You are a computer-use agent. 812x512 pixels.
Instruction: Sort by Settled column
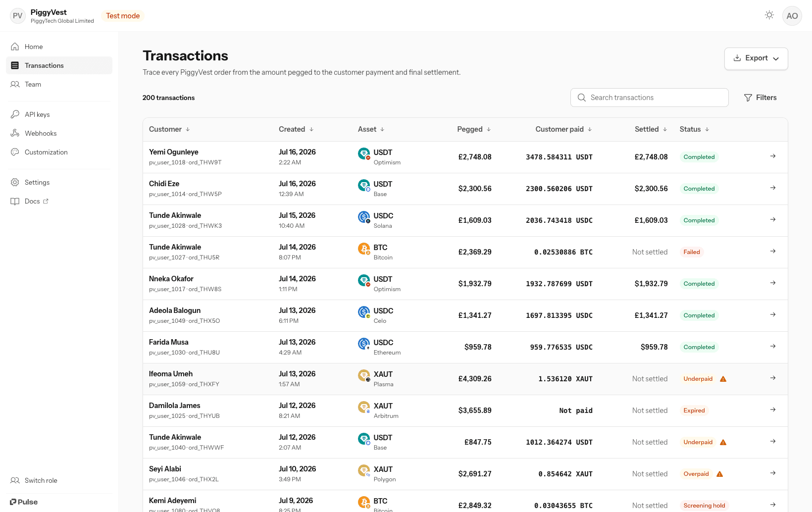pos(651,129)
